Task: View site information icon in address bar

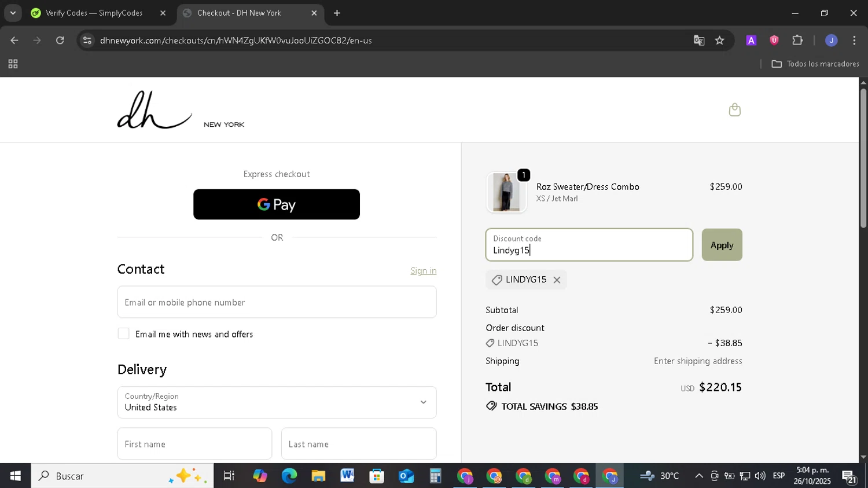Action: pyautogui.click(x=87, y=41)
